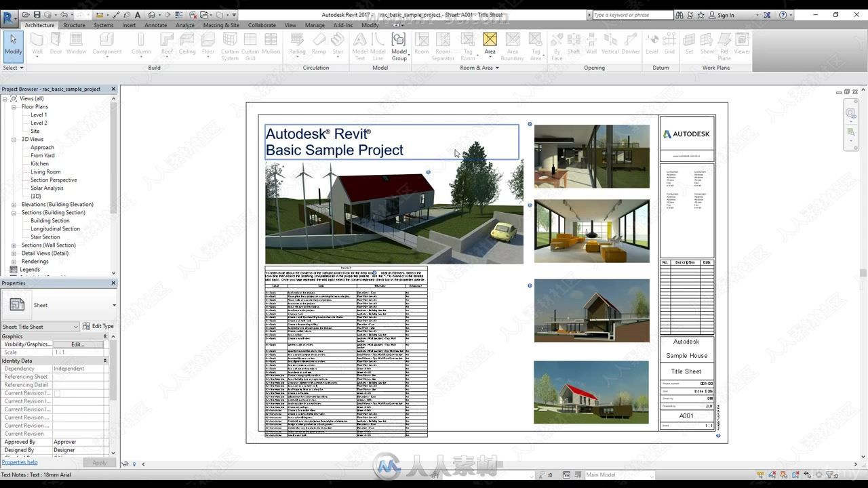Collapse the 3D Views node
Screen dimensions: 868x488
(x=14, y=139)
